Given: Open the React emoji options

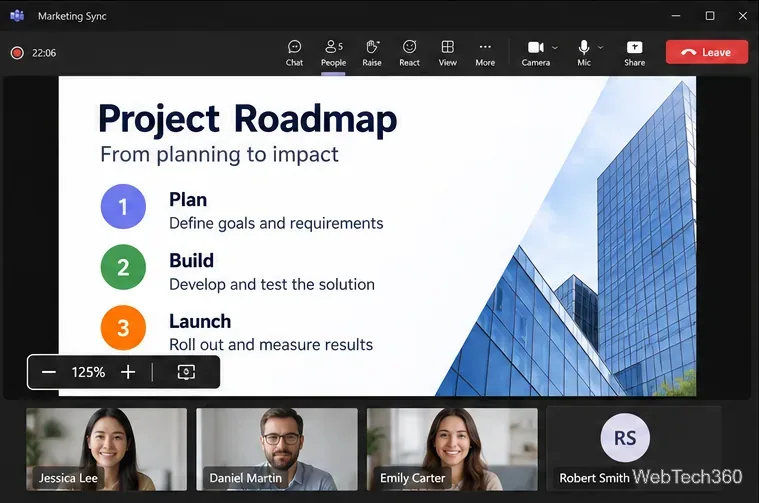Looking at the screenshot, I should 410,53.
